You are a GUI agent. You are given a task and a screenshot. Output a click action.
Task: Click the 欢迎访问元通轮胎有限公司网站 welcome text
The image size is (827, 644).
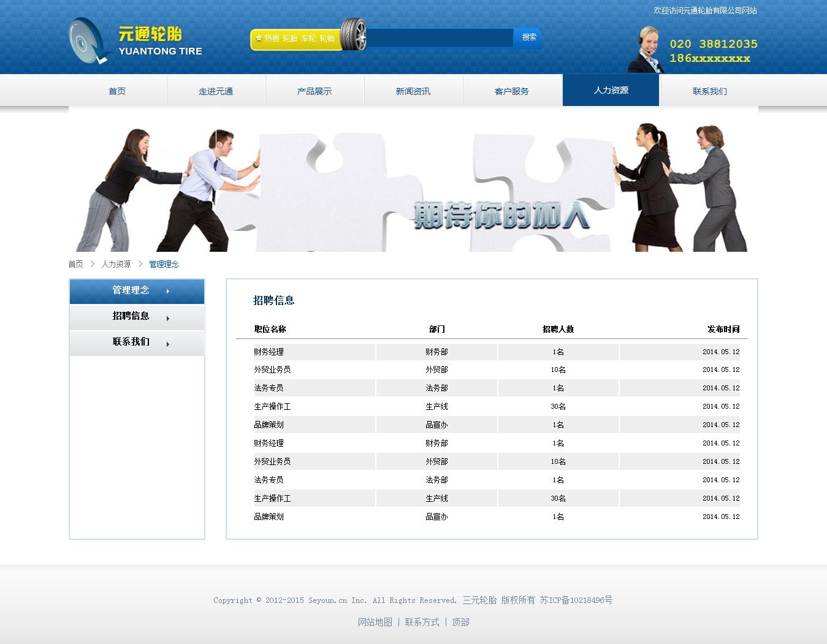click(x=705, y=10)
